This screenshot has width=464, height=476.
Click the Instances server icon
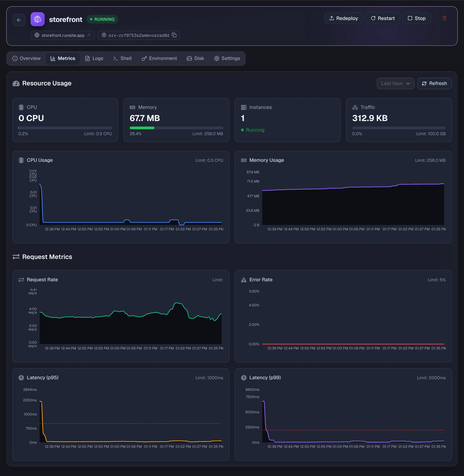244,107
